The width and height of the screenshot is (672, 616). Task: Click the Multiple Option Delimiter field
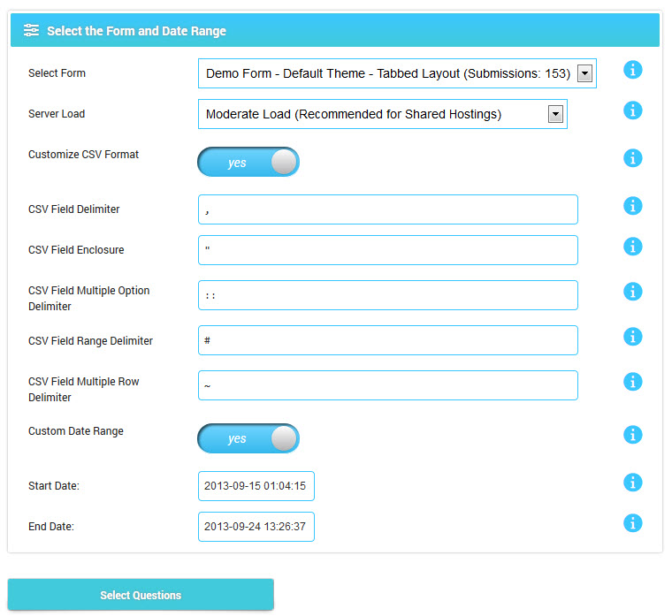click(x=388, y=295)
